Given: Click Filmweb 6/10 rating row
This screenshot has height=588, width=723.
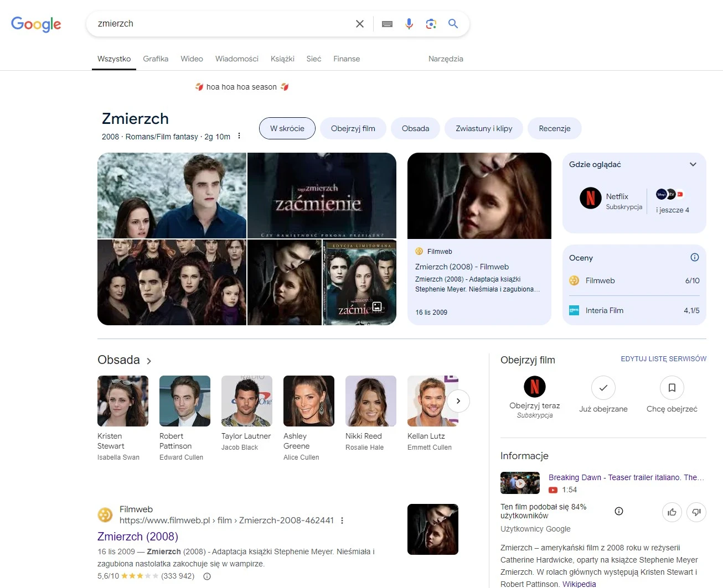Looking at the screenshot, I should [x=634, y=280].
